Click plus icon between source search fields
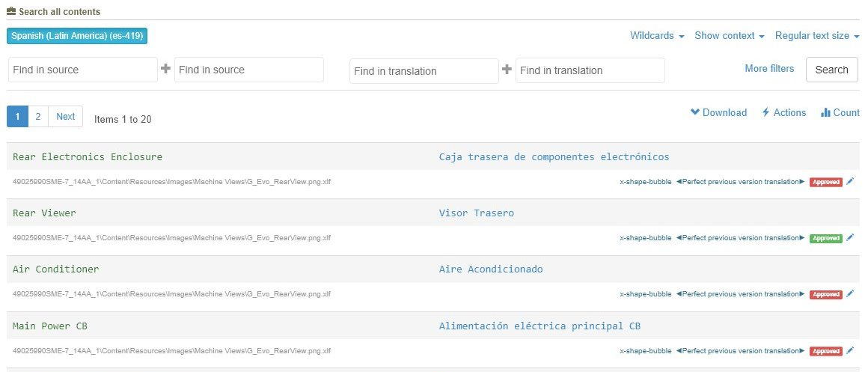This screenshot has width=868, height=372. (166, 69)
